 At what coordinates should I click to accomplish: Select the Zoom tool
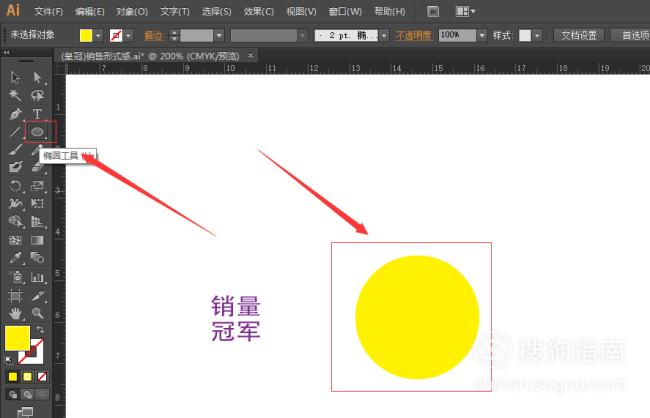click(x=37, y=313)
